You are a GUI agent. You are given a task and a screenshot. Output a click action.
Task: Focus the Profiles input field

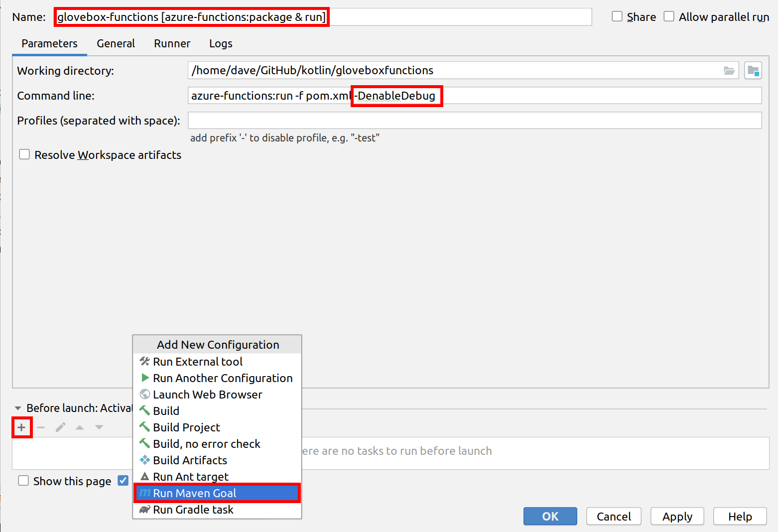pyautogui.click(x=475, y=121)
